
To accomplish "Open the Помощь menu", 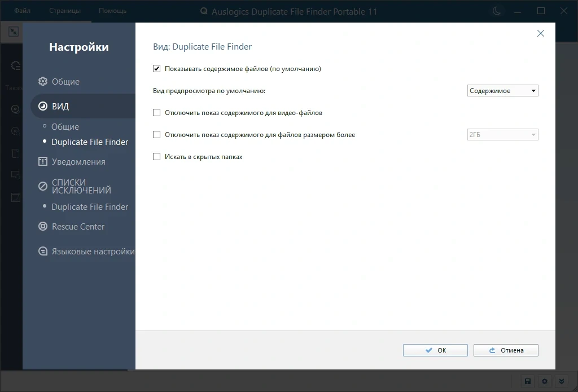I will pyautogui.click(x=112, y=11).
